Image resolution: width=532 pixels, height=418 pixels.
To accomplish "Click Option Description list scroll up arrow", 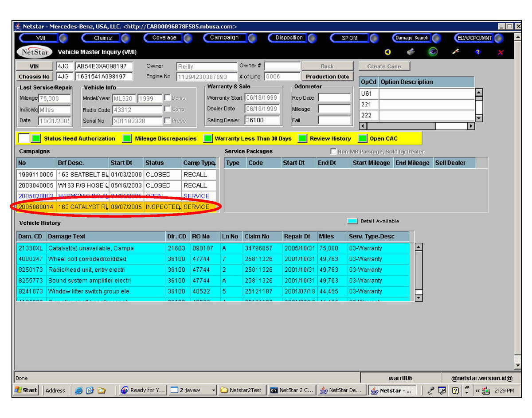I will click(479, 93).
